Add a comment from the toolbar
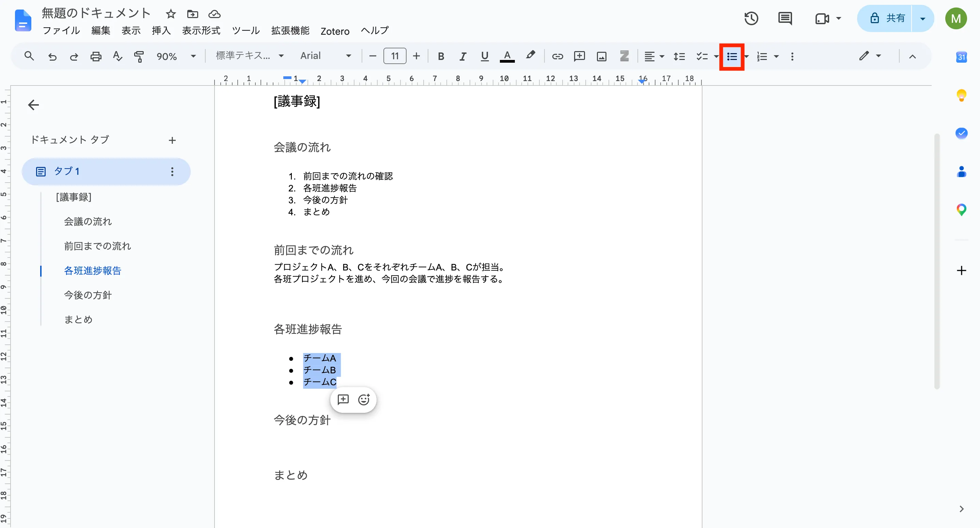Image resolution: width=980 pixels, height=528 pixels. pyautogui.click(x=579, y=57)
